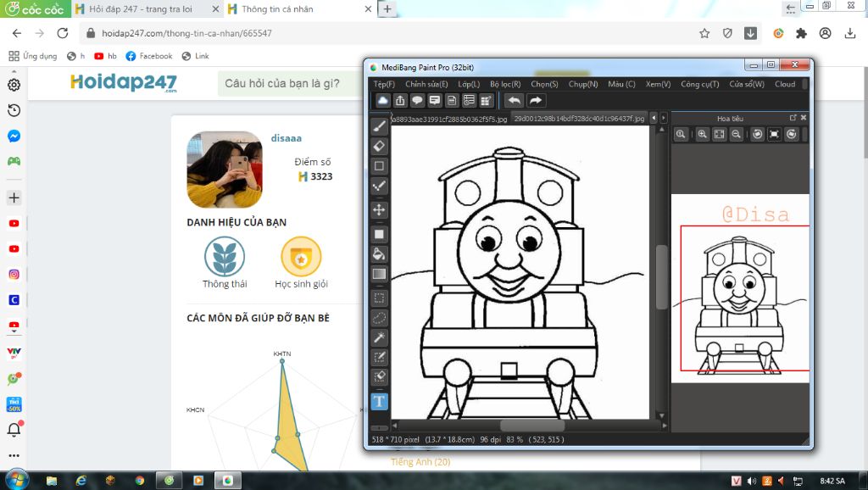The height and width of the screenshot is (490, 868).
Task: Click the navigator preview thumbnail
Action: pos(740,288)
